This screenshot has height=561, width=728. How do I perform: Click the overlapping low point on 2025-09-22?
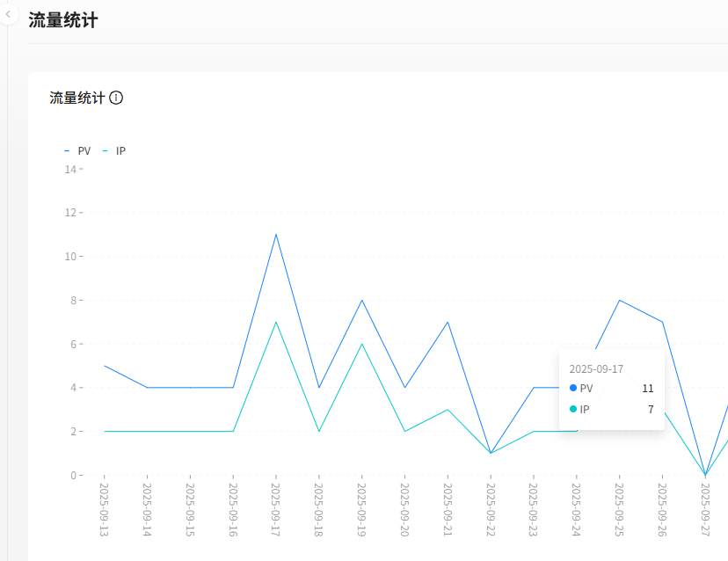click(x=491, y=453)
